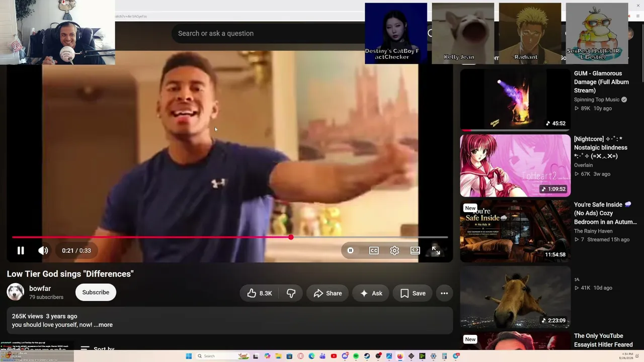The width and height of the screenshot is (644, 362).
Task: Open the Overlain channel name
Action: pyautogui.click(x=584, y=165)
